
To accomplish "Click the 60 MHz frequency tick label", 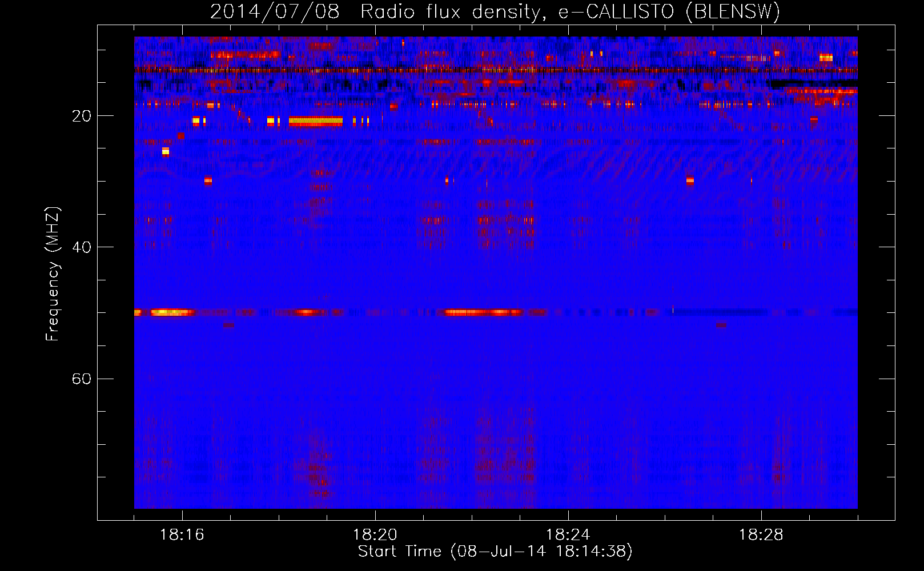I will pyautogui.click(x=82, y=379).
